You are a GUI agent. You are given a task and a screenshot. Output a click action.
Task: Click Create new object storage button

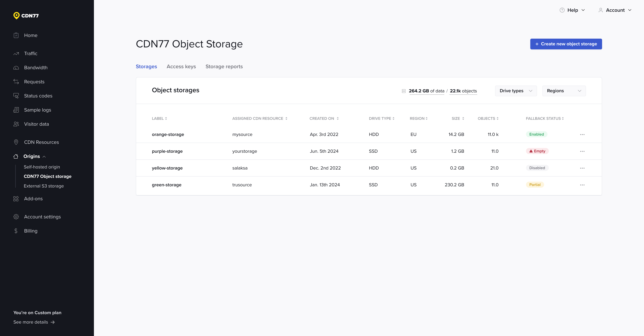[566, 44]
